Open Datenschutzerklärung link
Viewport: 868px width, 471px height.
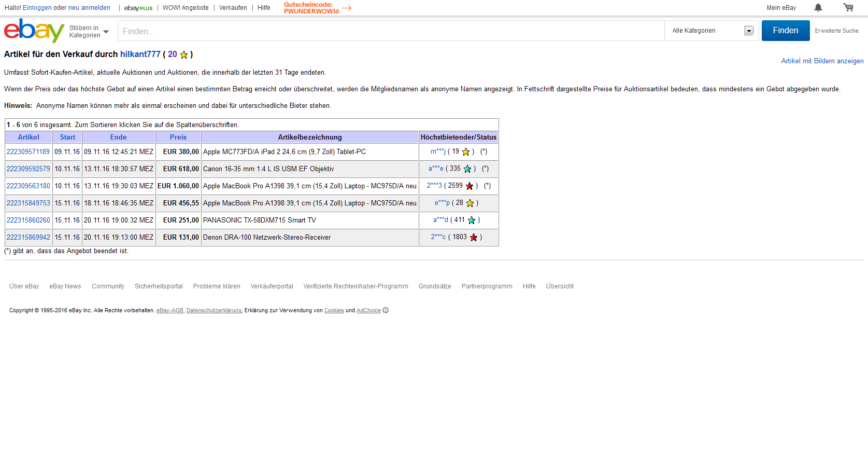click(x=214, y=311)
